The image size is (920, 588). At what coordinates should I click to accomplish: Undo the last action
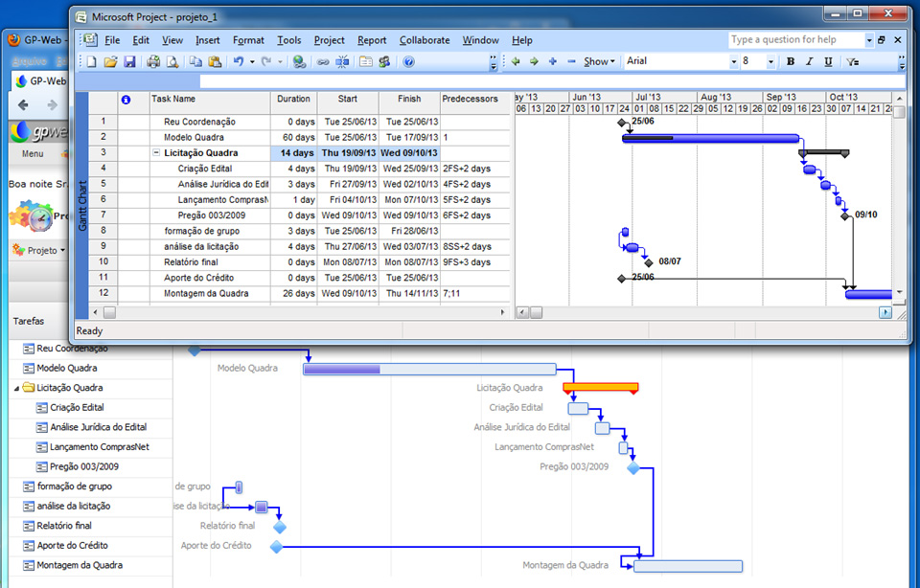[x=239, y=61]
